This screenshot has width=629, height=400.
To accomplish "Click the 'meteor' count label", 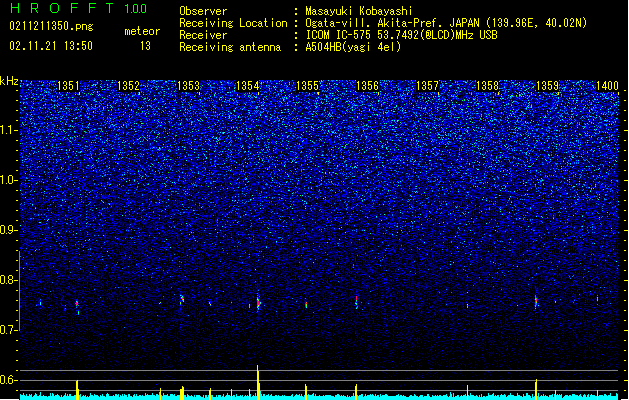I will pyautogui.click(x=142, y=31).
